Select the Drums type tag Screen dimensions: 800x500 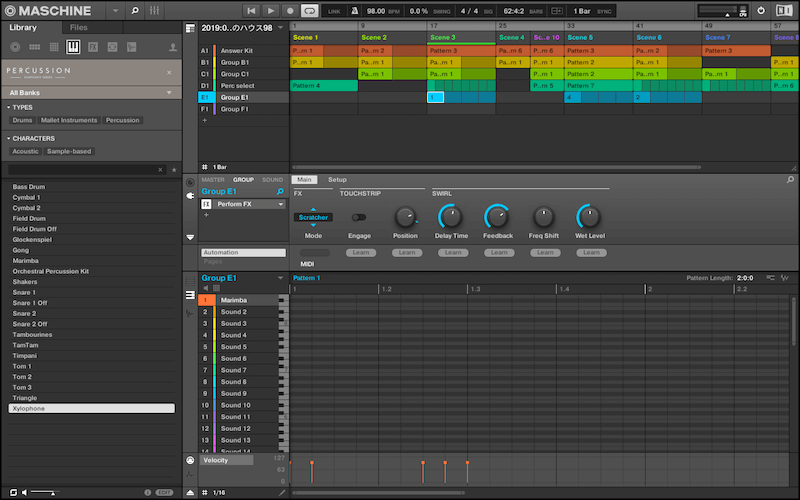22,120
